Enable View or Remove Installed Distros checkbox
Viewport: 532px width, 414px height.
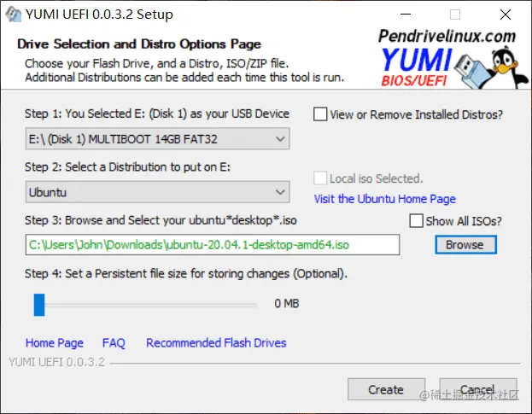click(320, 114)
